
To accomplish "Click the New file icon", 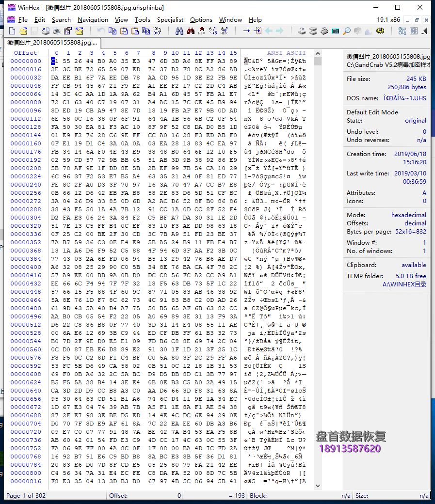I will [x=12, y=31].
